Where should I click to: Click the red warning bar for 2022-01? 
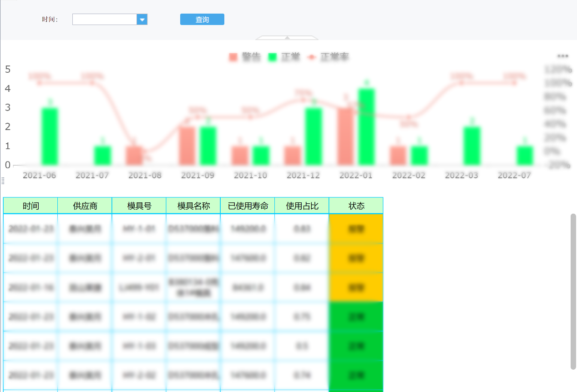click(346, 136)
